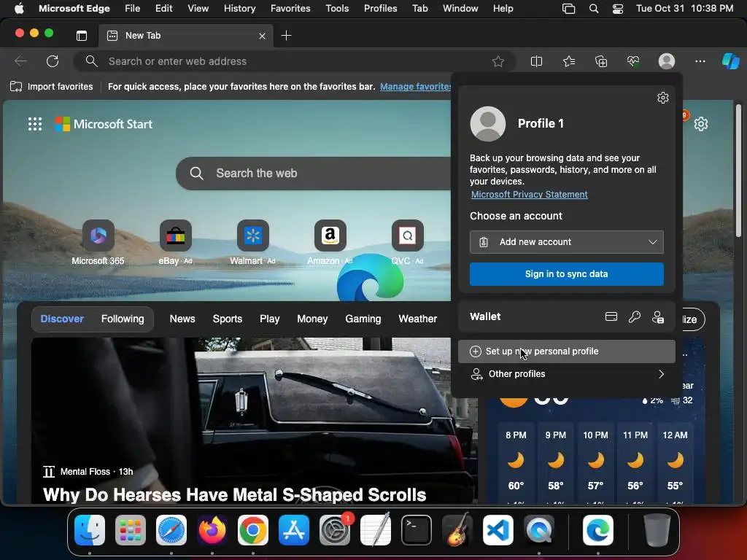The height and width of the screenshot is (560, 747).
Task: Open the Favorites list icon
Action: coord(569,61)
